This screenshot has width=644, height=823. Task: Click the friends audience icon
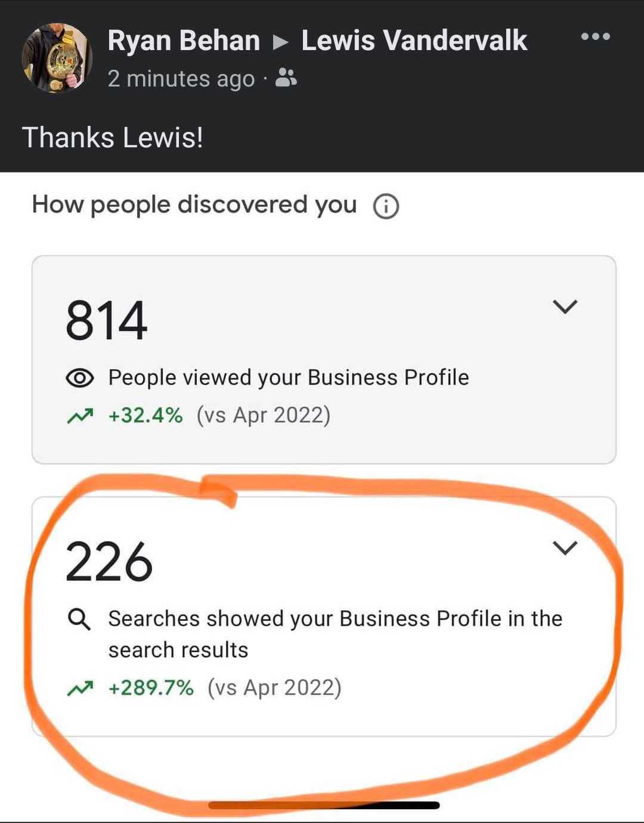pyautogui.click(x=286, y=78)
